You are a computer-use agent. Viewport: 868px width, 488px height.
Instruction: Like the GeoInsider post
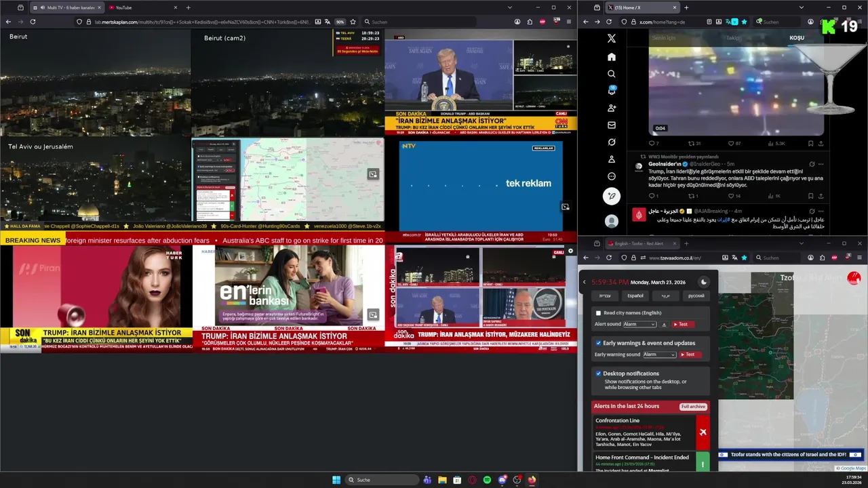click(730, 196)
